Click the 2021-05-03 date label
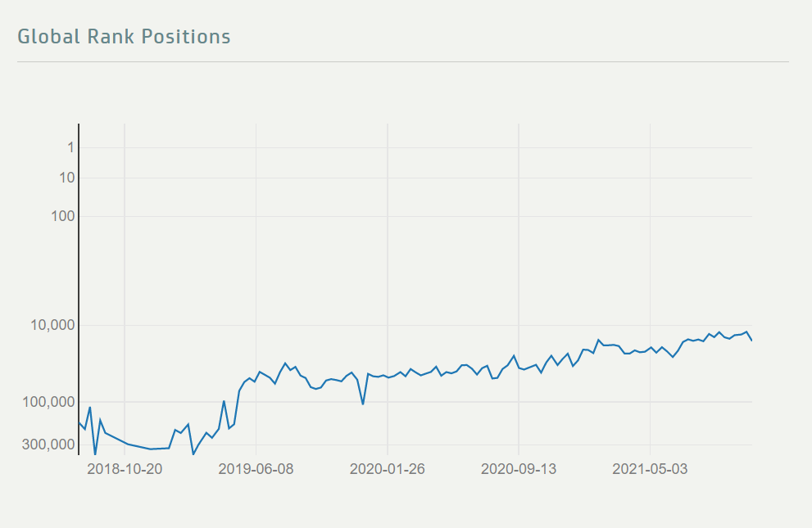Screen dimensions: 812x528 pos(650,469)
